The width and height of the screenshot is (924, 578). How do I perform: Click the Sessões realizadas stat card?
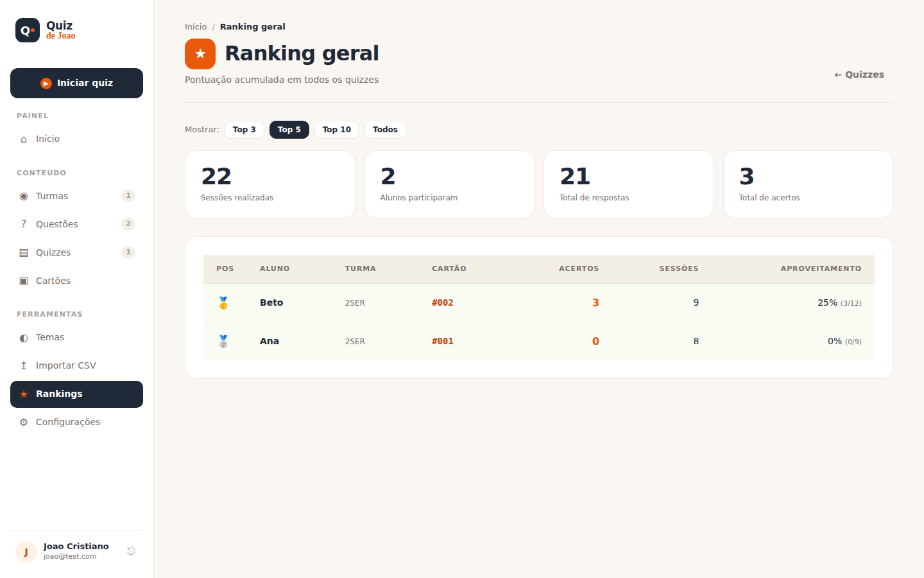[270, 184]
